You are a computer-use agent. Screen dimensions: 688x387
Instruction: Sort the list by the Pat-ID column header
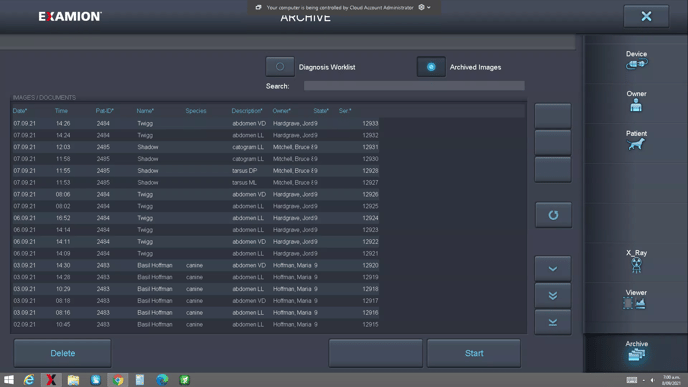pyautogui.click(x=104, y=111)
